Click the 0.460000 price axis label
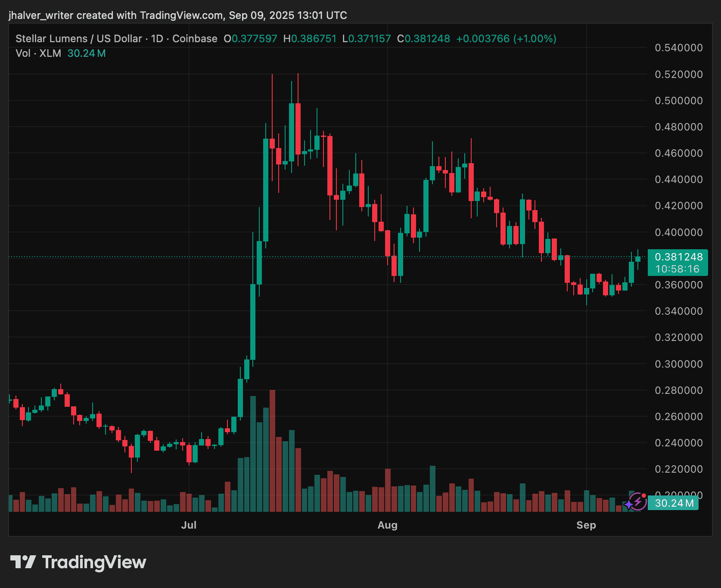This screenshot has height=588, width=721. (x=679, y=153)
